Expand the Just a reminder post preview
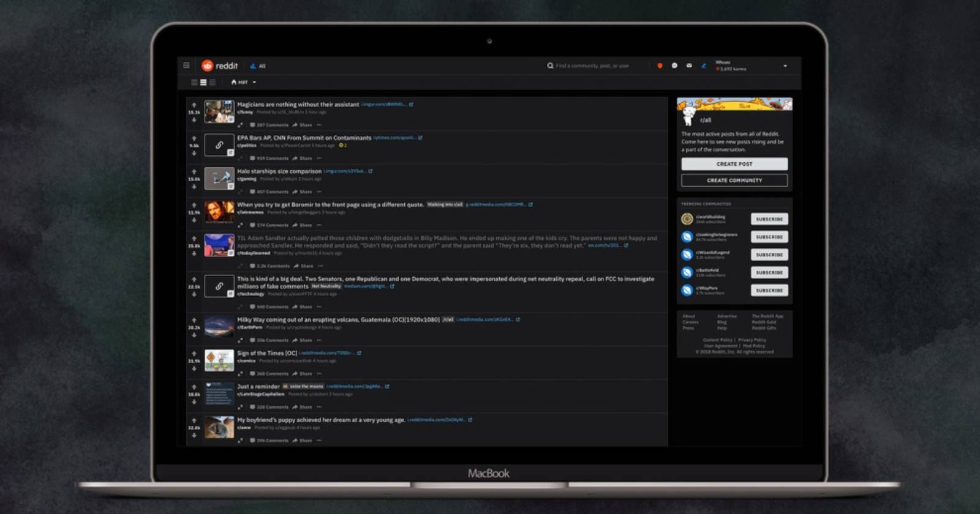Image resolution: width=980 pixels, height=514 pixels. tap(240, 407)
